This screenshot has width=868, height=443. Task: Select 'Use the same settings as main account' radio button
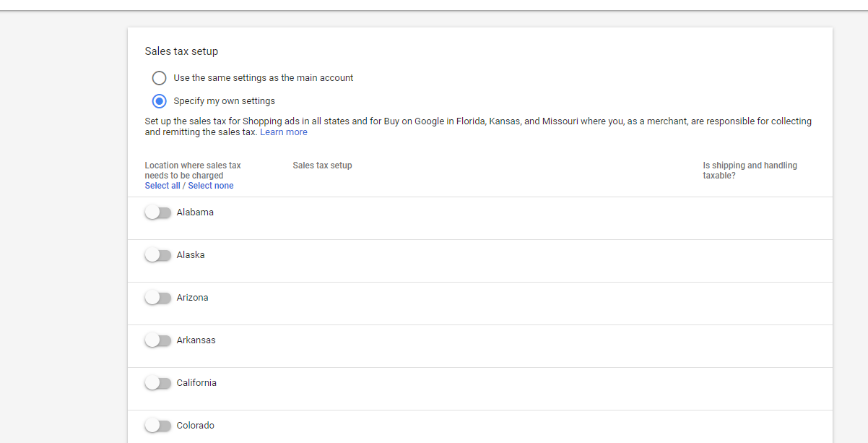click(159, 78)
